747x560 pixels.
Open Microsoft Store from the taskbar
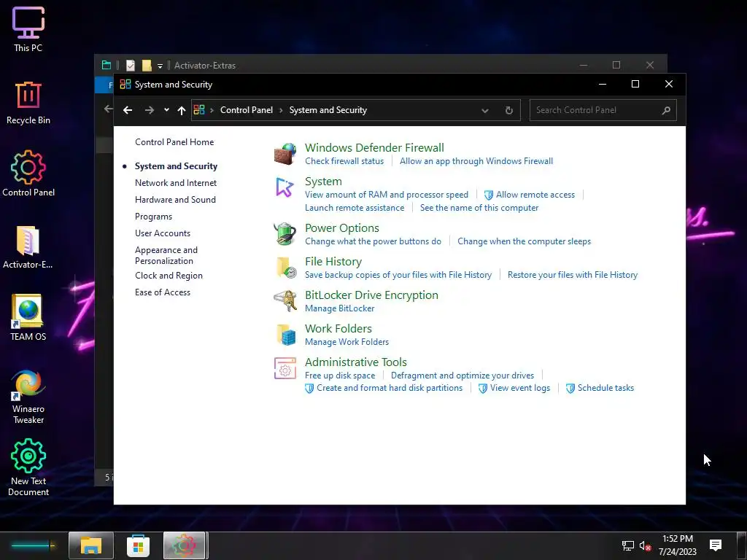click(x=138, y=545)
